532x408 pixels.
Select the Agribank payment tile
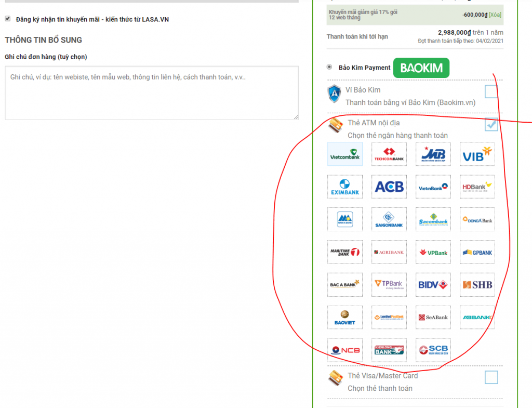pos(389,252)
